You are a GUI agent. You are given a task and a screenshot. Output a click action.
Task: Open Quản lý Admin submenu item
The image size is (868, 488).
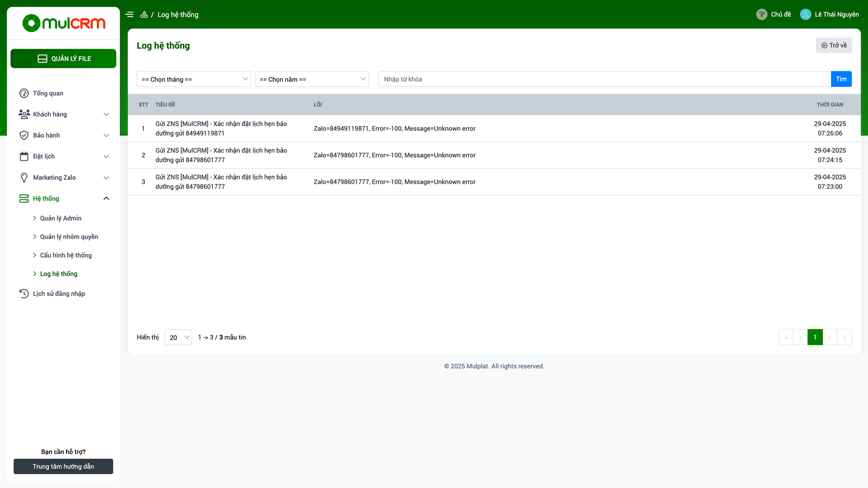(61, 218)
